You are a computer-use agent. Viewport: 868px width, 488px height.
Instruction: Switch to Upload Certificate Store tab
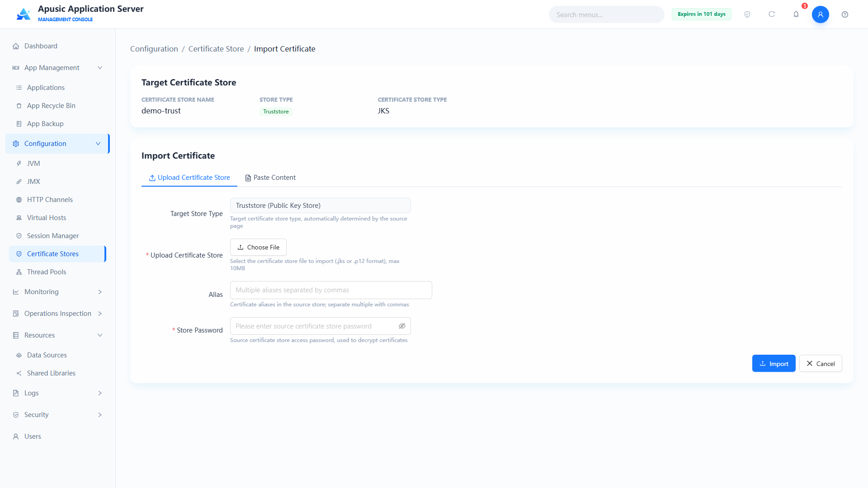click(189, 178)
